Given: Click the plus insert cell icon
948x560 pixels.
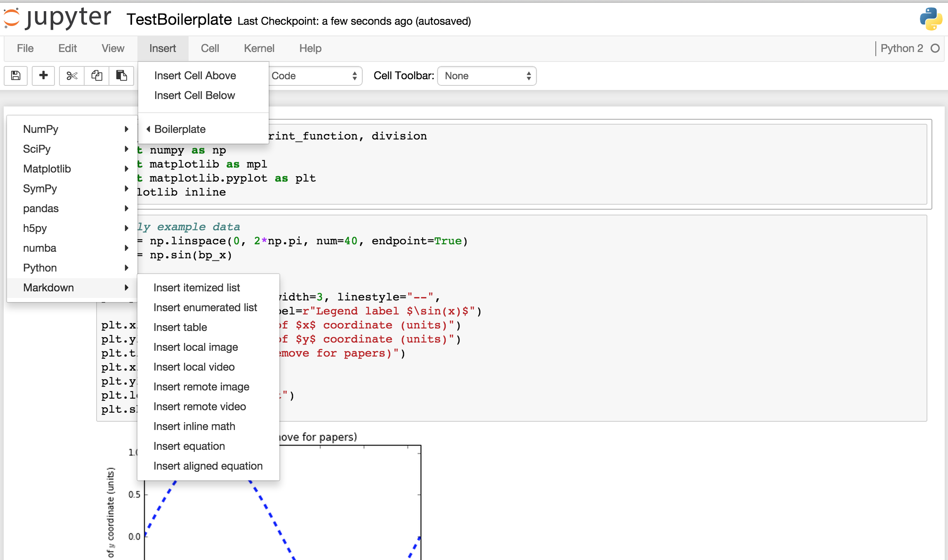Looking at the screenshot, I should 43,76.
